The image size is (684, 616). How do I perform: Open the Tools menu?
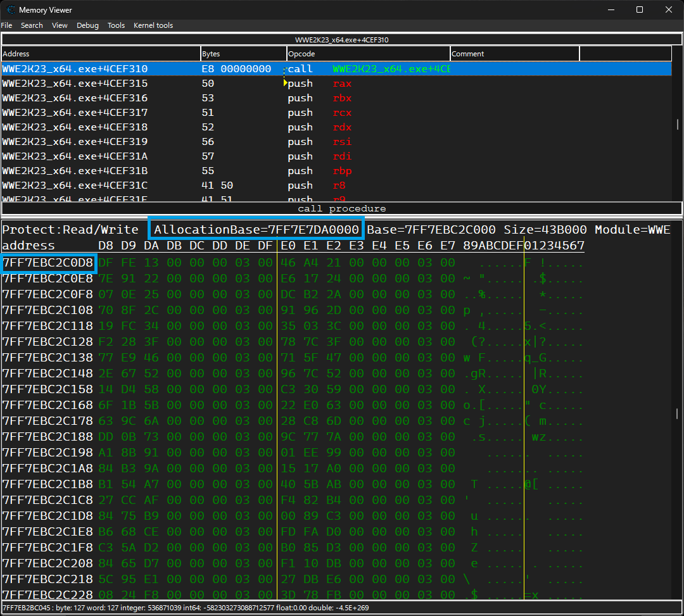(x=116, y=25)
